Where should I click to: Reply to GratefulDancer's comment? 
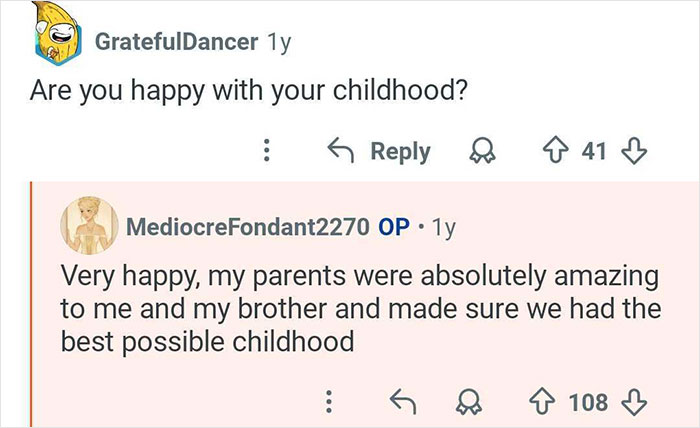click(x=381, y=151)
